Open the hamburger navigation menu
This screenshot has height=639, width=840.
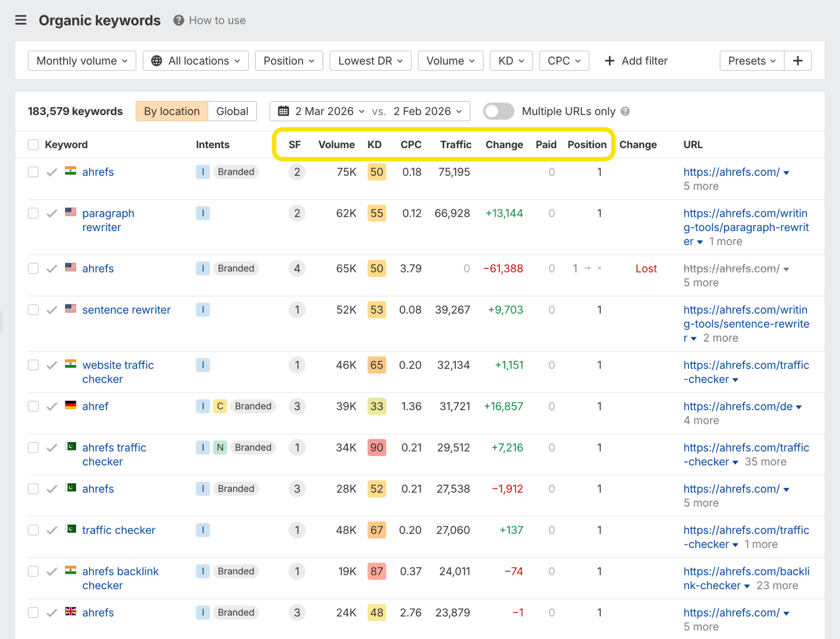[20, 20]
